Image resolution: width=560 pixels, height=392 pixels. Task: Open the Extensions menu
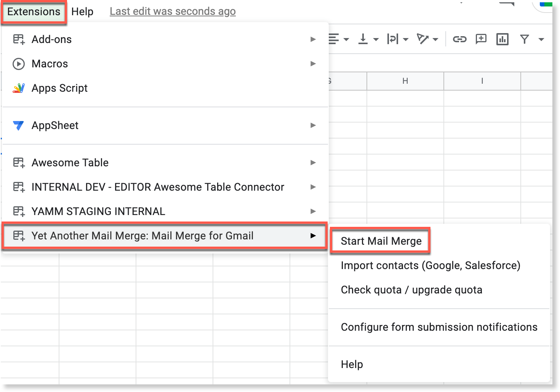(34, 11)
